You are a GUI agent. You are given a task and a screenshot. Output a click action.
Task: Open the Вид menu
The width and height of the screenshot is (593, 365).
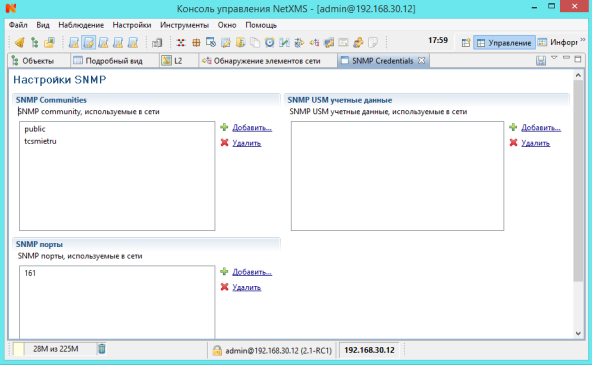pyautogui.click(x=43, y=25)
